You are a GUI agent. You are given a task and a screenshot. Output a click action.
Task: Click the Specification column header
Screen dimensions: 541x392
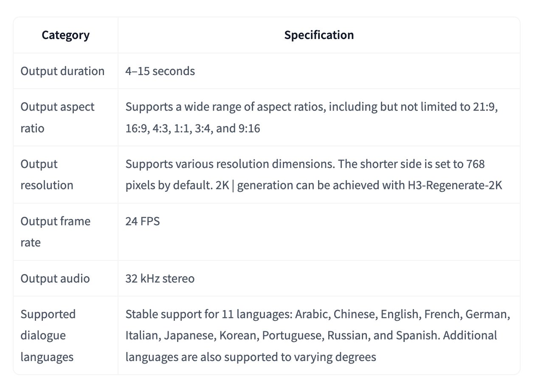tap(319, 35)
